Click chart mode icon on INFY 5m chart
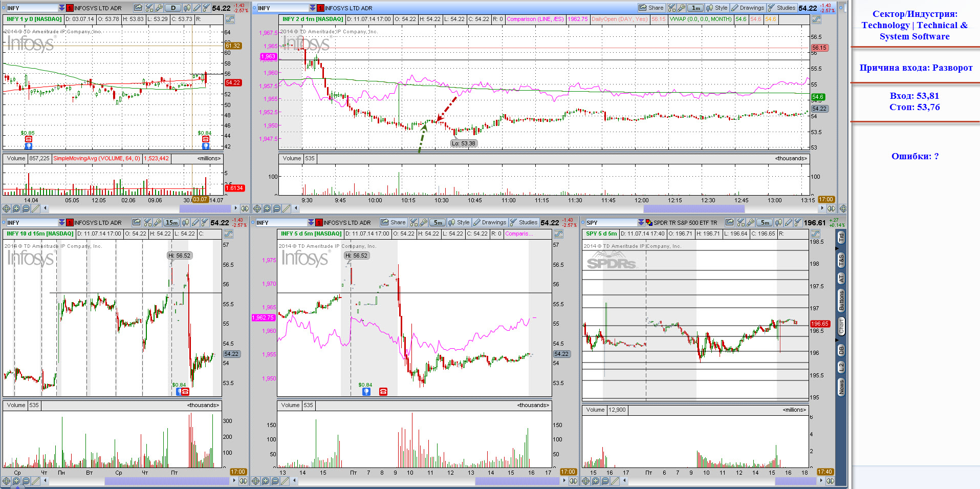 pos(558,234)
